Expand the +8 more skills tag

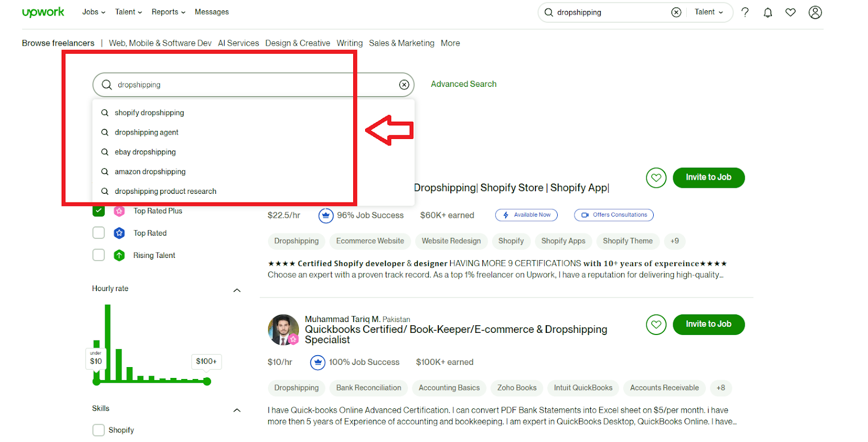coord(720,388)
